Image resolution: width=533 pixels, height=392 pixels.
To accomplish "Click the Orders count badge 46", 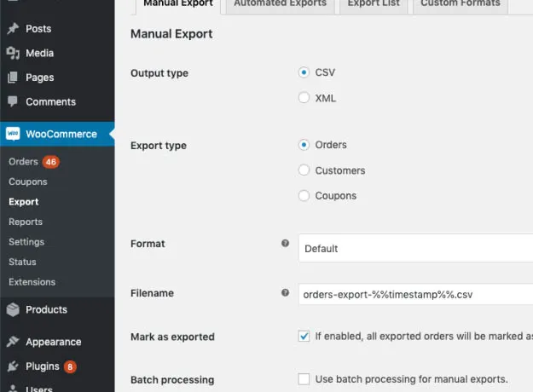I will [51, 162].
